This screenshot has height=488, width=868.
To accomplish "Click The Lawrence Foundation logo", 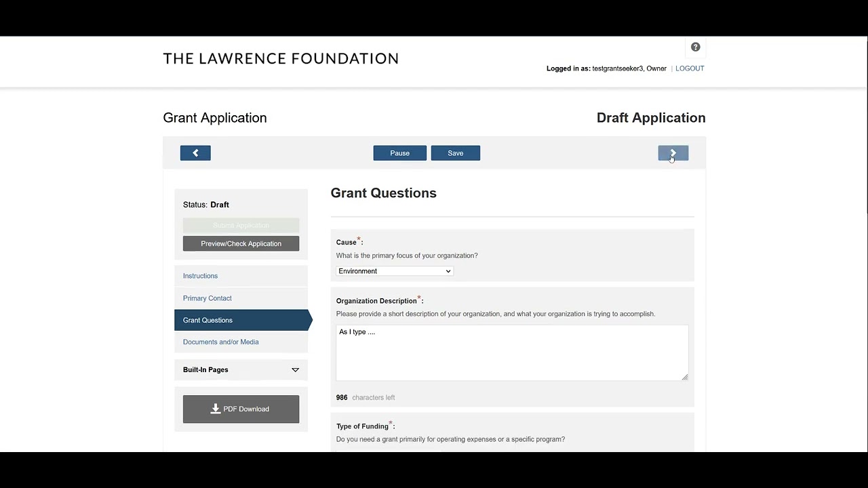I will click(281, 58).
